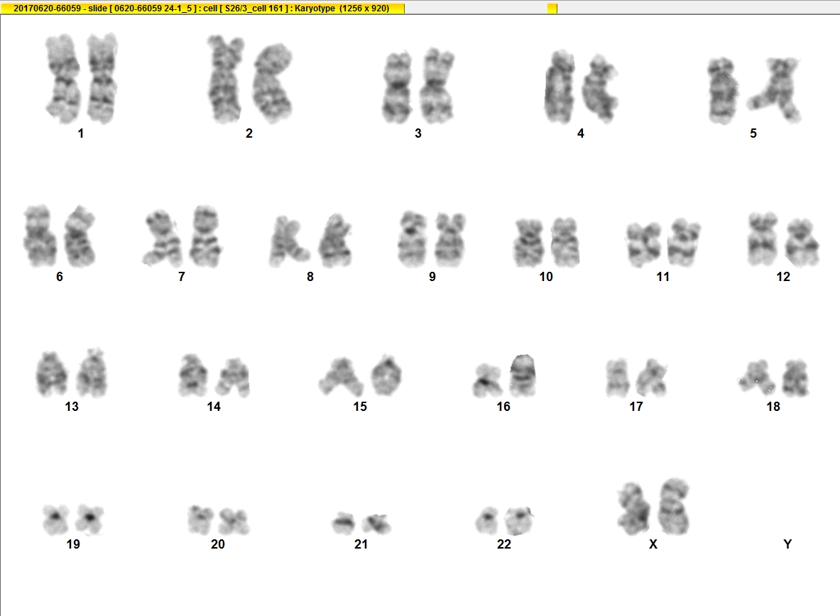Click the chromosome label "18"
Viewport: 840px width, 616px height.
click(x=773, y=407)
